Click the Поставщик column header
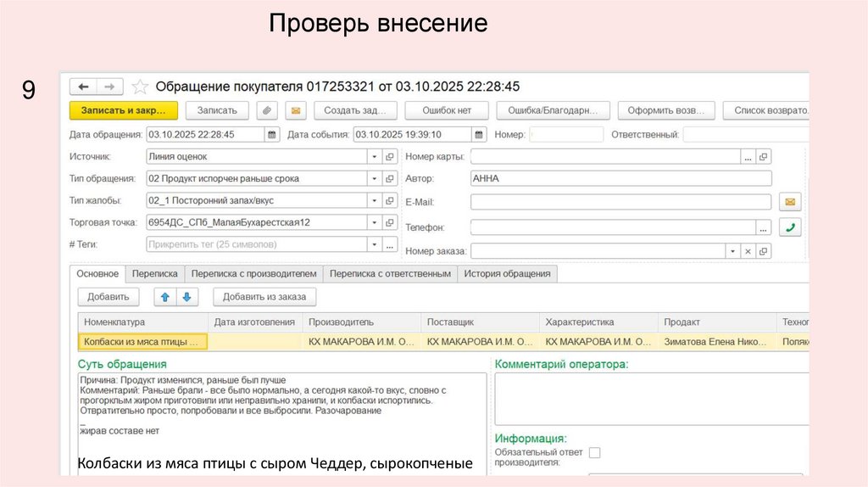868x487 pixels. tap(480, 322)
